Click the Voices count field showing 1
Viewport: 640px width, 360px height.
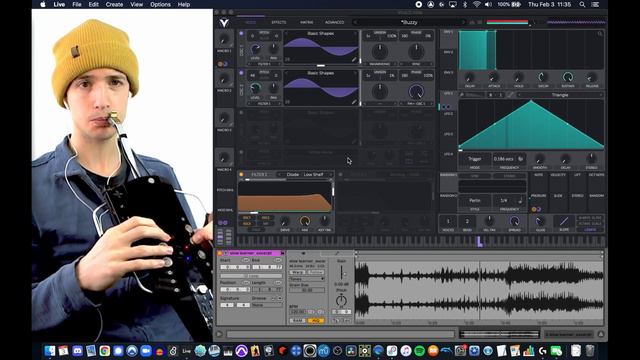(448, 221)
